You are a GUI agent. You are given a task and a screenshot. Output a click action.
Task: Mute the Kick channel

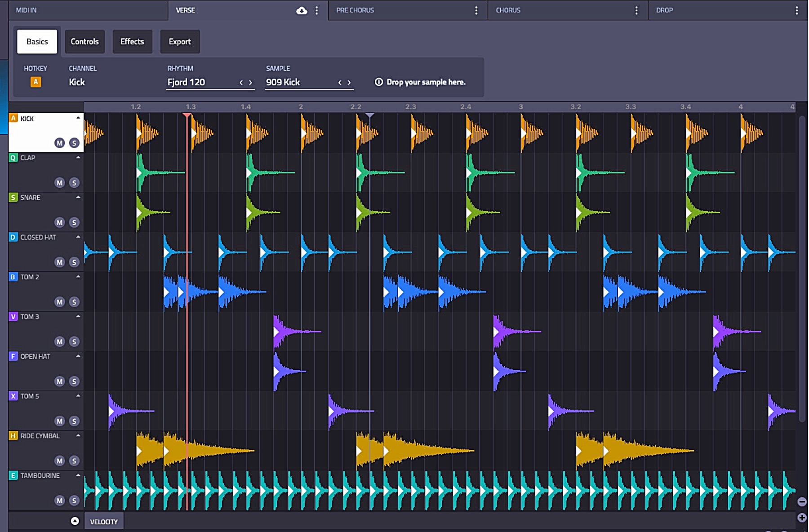point(60,143)
